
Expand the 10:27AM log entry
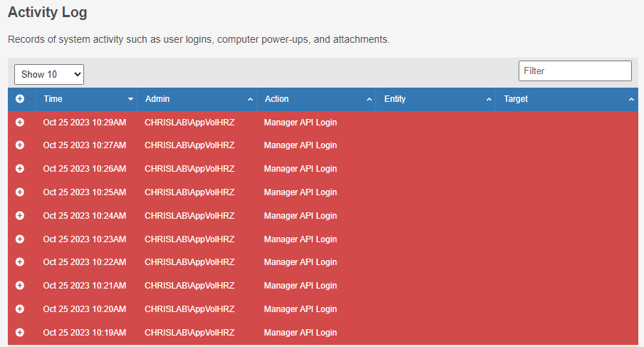pyautogui.click(x=20, y=145)
